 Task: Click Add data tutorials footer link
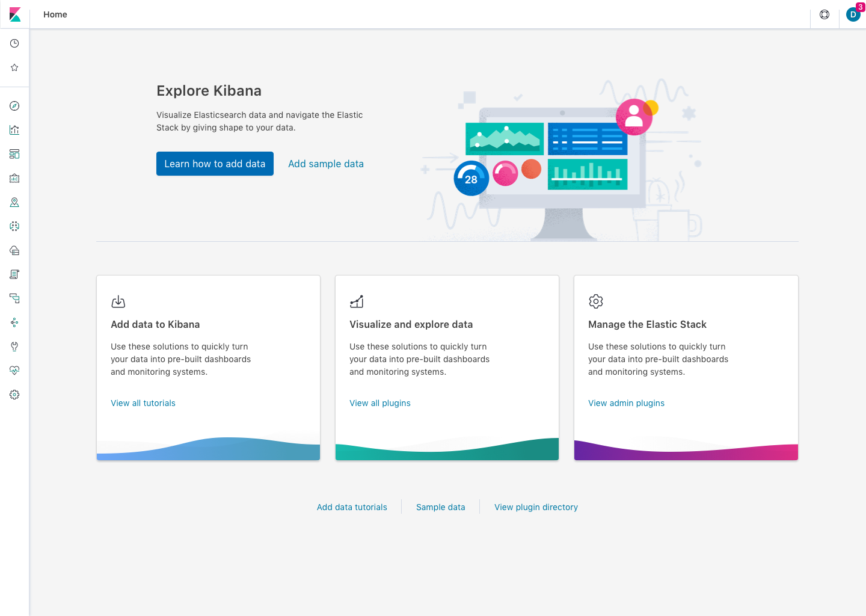352,507
